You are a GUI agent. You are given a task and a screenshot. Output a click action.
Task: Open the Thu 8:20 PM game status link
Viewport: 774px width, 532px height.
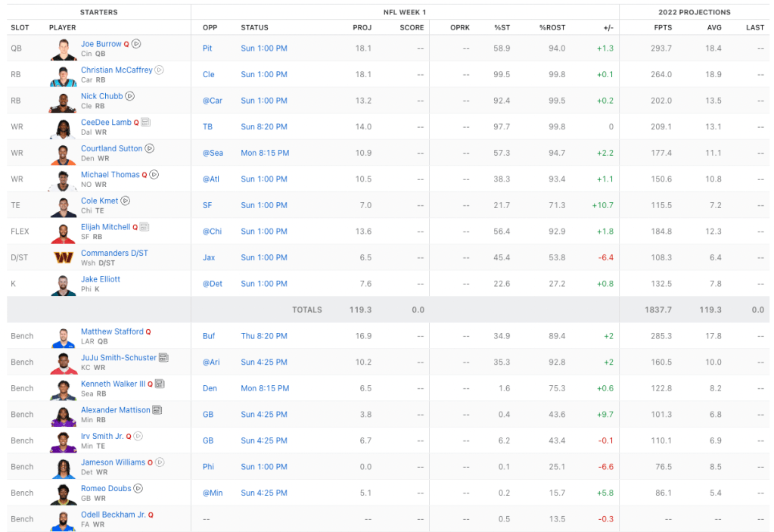tap(264, 336)
